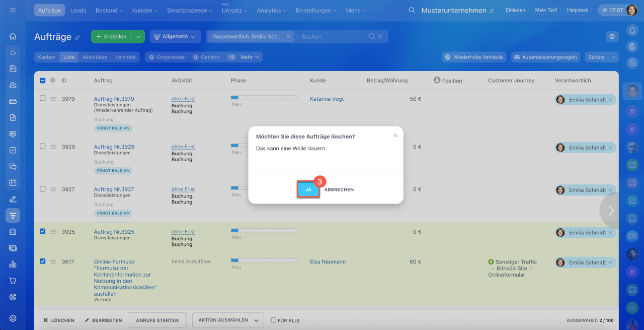Click the phase progress bar of order 3979
Screen dimensions: 644x330
pos(264,97)
